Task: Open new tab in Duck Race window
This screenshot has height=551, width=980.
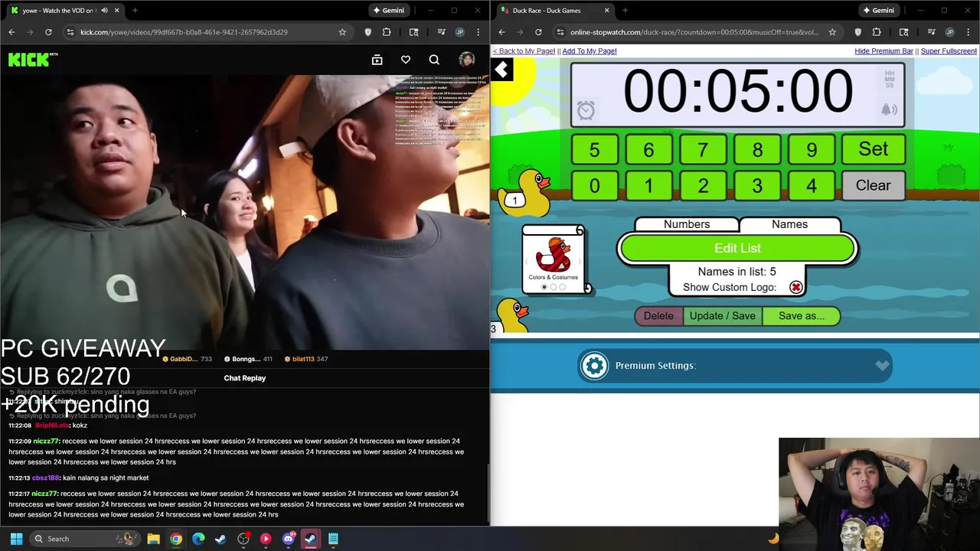Action: 625,10
